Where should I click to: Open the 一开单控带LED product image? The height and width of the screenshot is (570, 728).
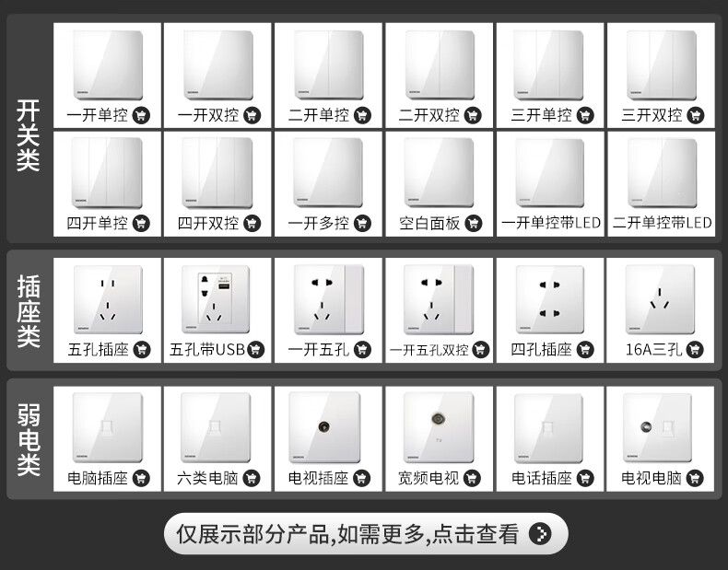coord(550,172)
